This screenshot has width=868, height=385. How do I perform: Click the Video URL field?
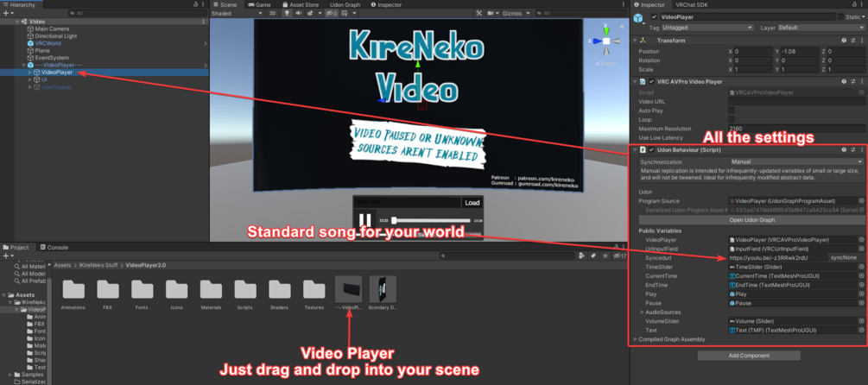pos(796,102)
